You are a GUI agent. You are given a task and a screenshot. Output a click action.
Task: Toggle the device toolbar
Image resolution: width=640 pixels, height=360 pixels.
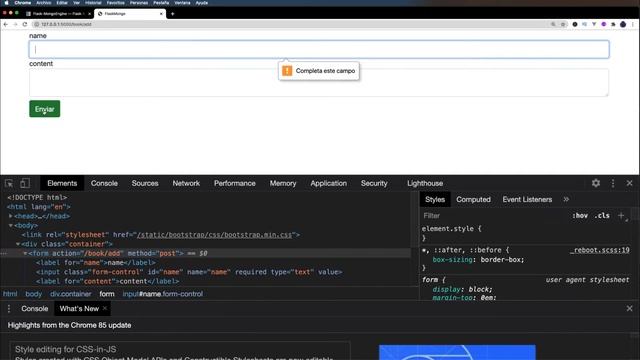click(25, 183)
